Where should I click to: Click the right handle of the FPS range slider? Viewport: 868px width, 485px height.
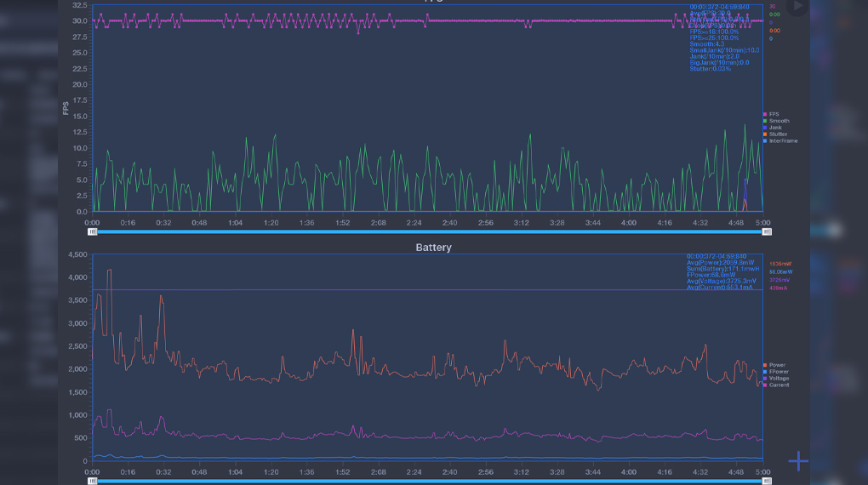(x=767, y=232)
